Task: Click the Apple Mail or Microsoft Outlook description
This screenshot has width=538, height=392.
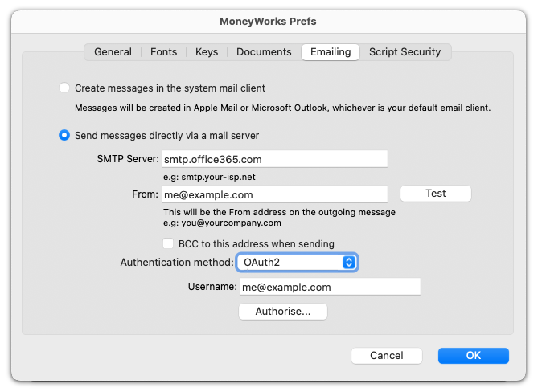Action: pos(283,108)
